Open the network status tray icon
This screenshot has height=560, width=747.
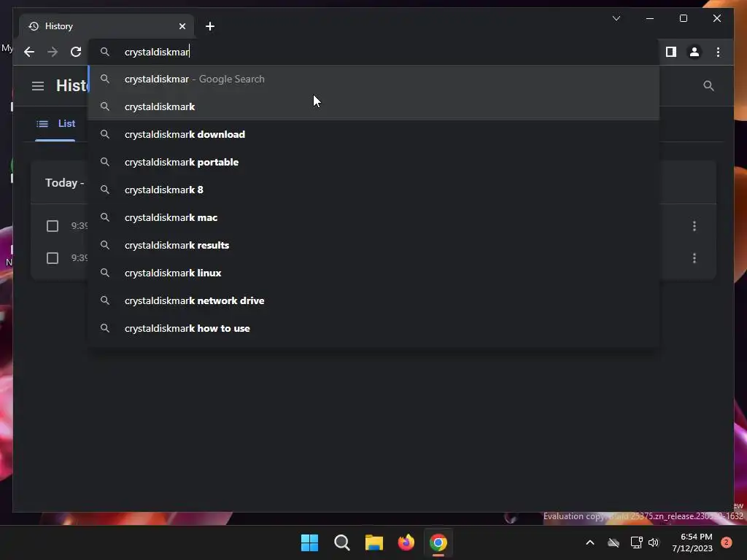tap(636, 542)
